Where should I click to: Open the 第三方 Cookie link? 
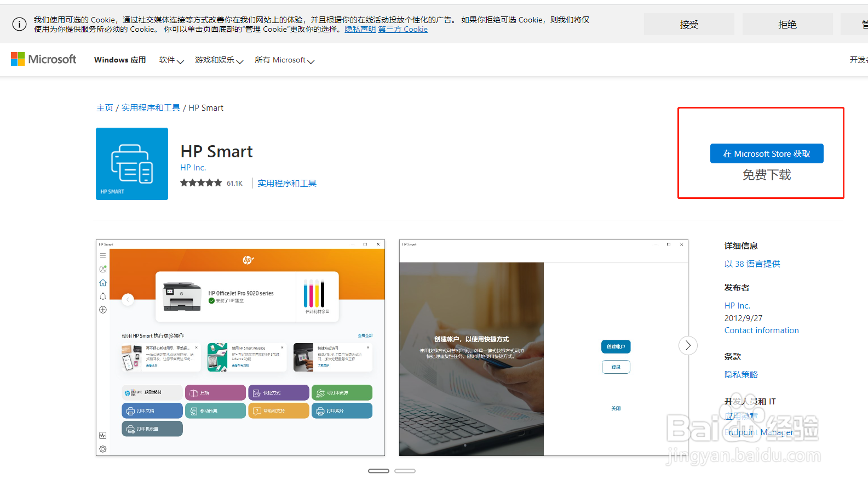click(403, 29)
